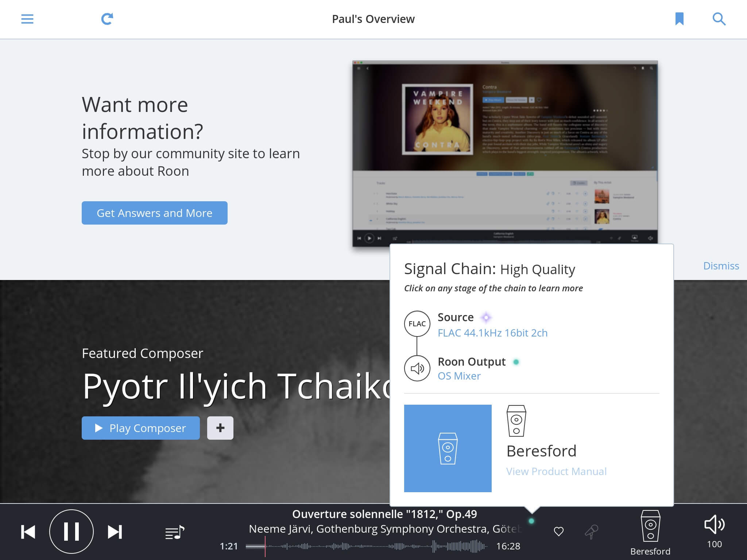
Task: Click Get Answers and More button
Action: (x=155, y=213)
